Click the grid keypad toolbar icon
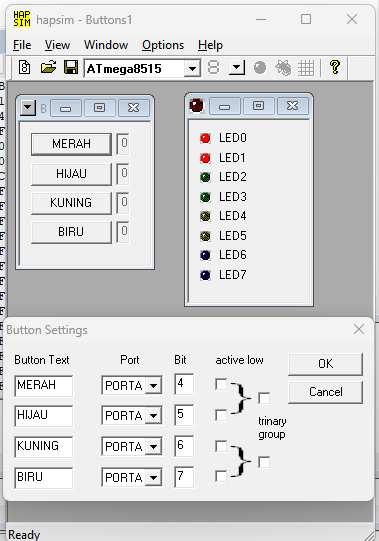379x541 pixels. tap(306, 68)
